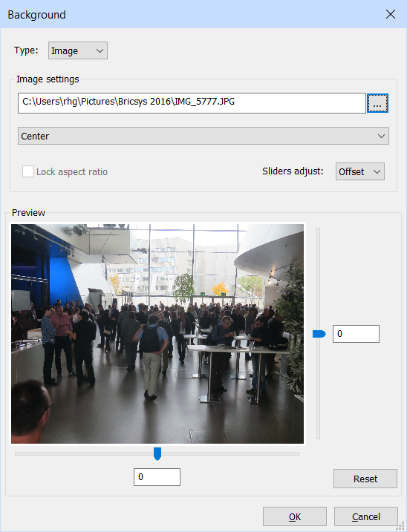Focus the horizontal offset value field
The image size is (407, 532).
coord(157,477)
